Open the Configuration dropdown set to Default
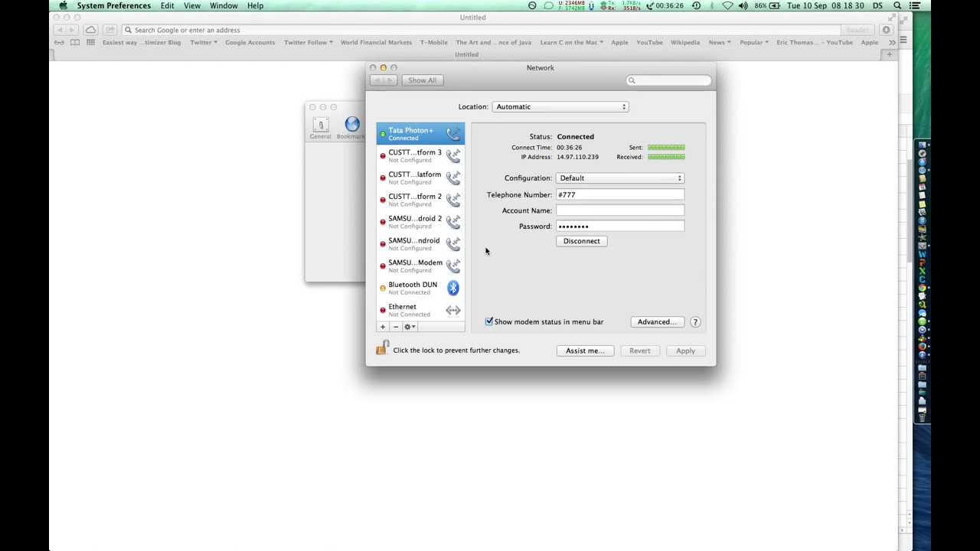 pyautogui.click(x=620, y=178)
